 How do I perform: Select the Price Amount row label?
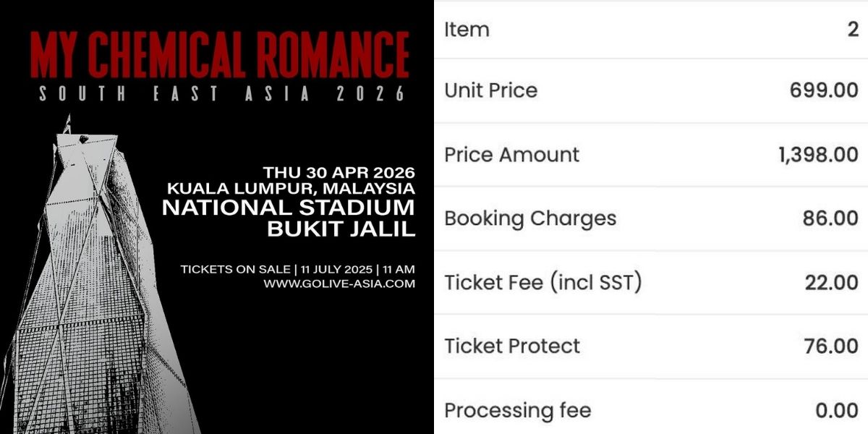[x=512, y=155]
